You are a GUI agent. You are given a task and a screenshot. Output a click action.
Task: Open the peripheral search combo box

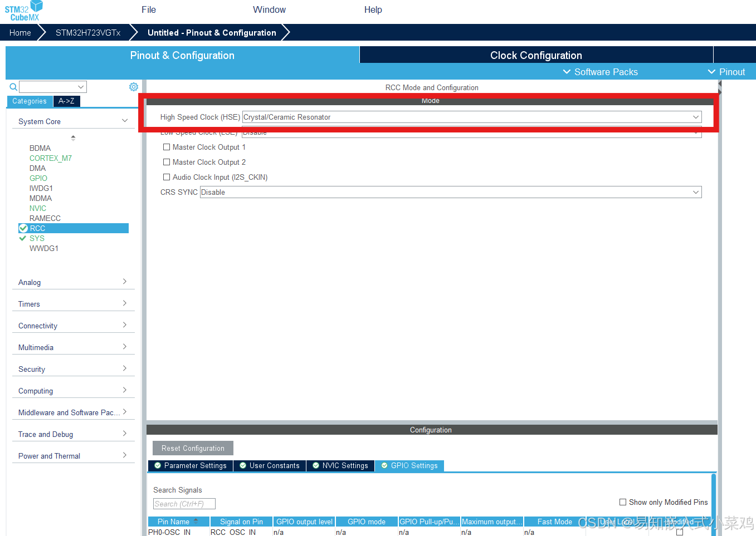tap(53, 87)
